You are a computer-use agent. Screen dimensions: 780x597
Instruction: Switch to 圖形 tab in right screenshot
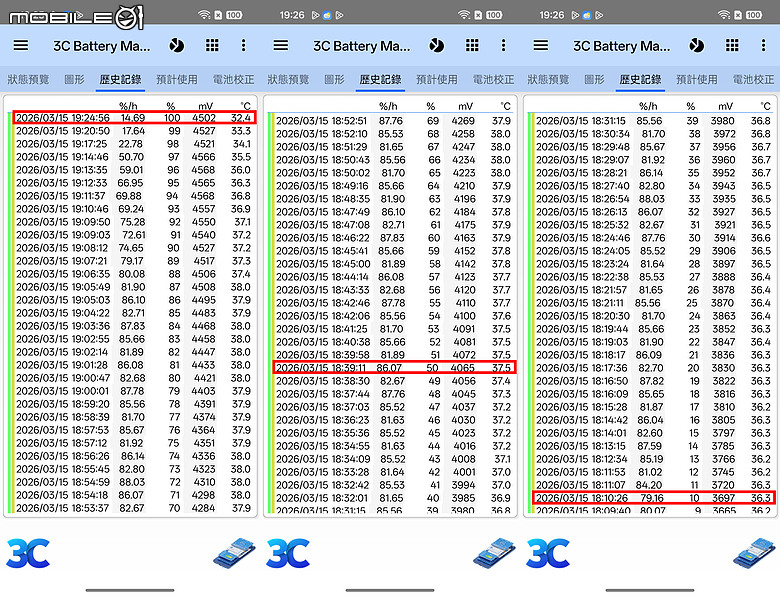pyautogui.click(x=594, y=80)
